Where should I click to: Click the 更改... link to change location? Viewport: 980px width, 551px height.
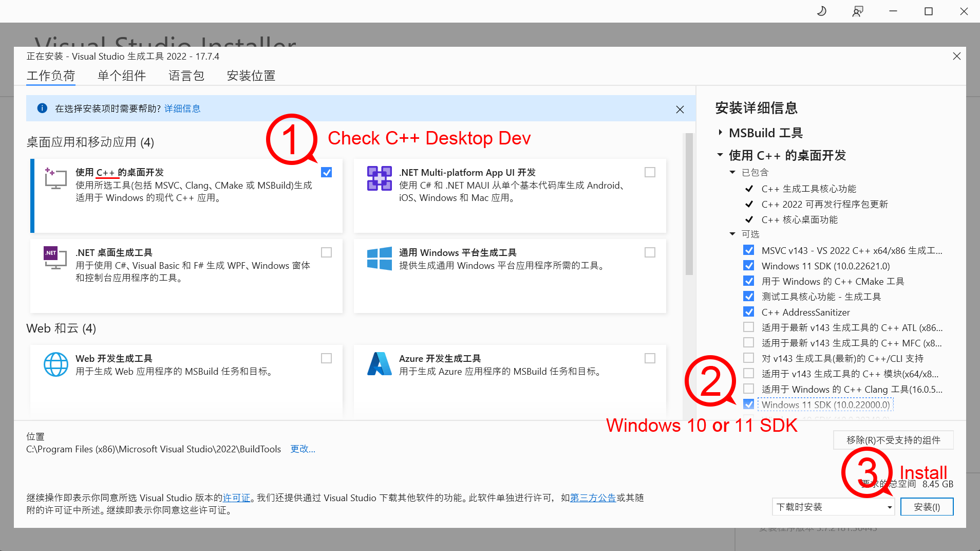pos(303,449)
